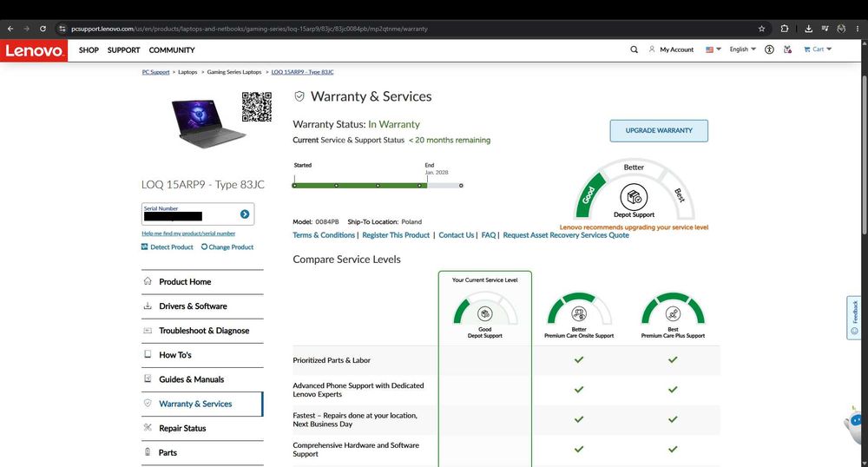The height and width of the screenshot is (467, 868).
Task: Click Good Depot Support level icon
Action: [485, 313]
